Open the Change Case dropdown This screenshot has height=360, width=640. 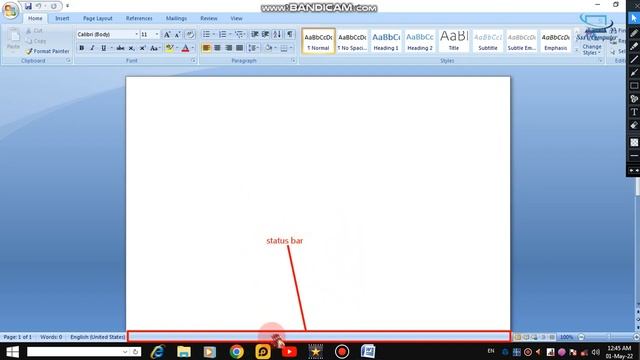tap(155, 48)
